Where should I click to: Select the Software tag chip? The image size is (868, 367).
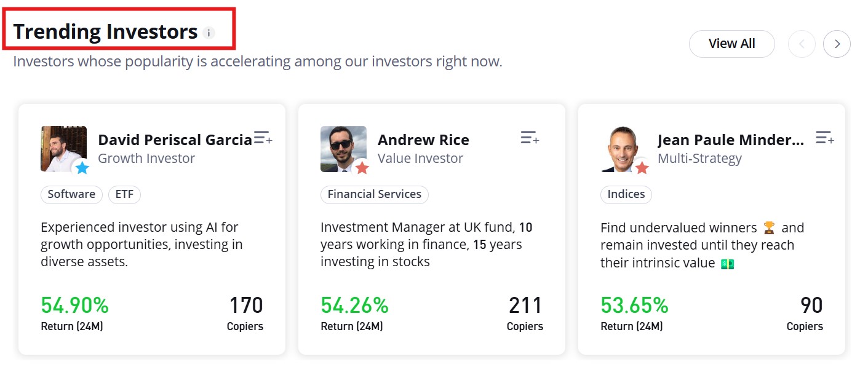pyautogui.click(x=71, y=194)
